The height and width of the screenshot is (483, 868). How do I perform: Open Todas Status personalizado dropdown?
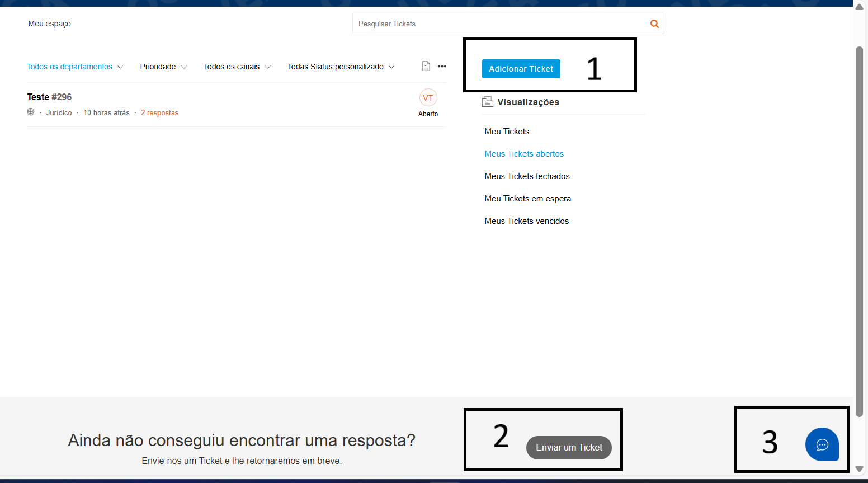(341, 67)
